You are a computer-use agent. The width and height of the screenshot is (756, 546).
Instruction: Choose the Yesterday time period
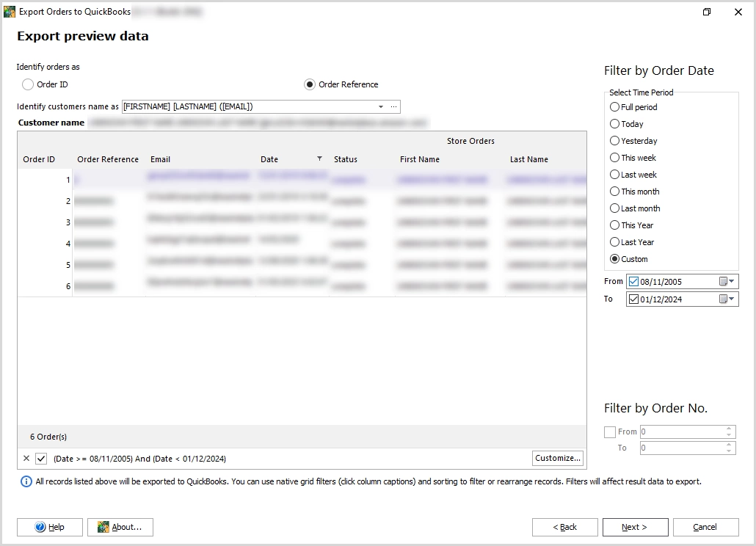pyautogui.click(x=615, y=141)
